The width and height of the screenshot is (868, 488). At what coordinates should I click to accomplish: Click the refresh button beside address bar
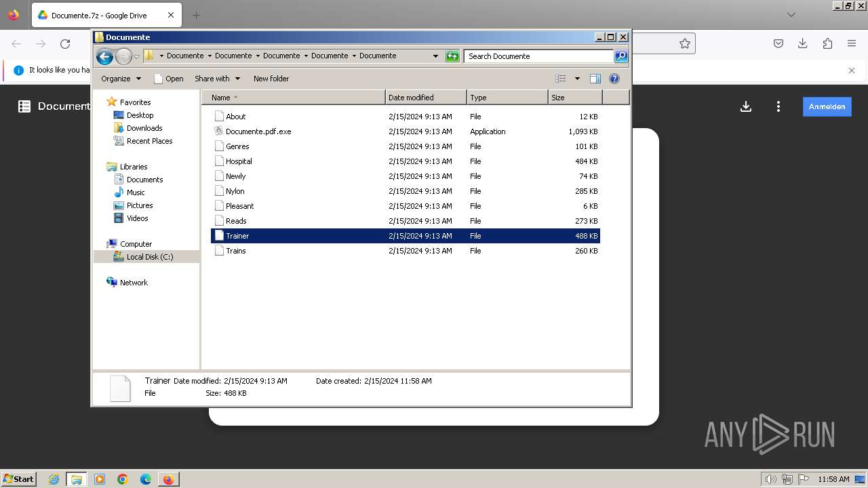pyautogui.click(x=452, y=56)
